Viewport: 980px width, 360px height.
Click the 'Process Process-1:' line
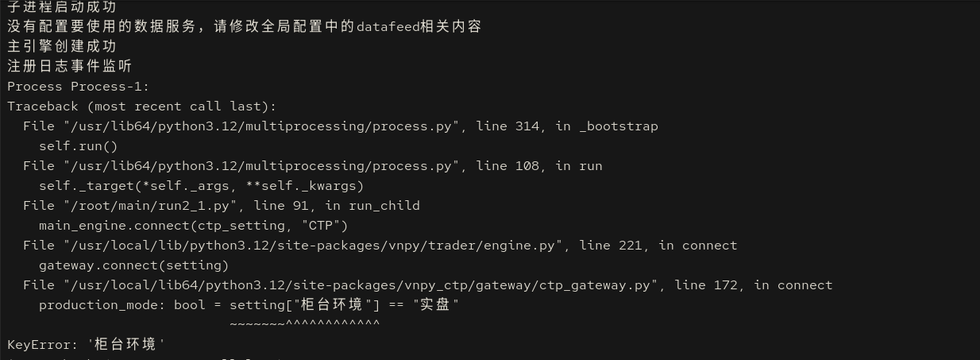79,87
